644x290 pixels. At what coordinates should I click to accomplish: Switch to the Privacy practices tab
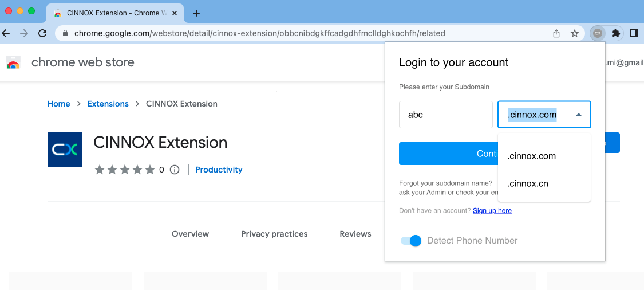click(274, 234)
